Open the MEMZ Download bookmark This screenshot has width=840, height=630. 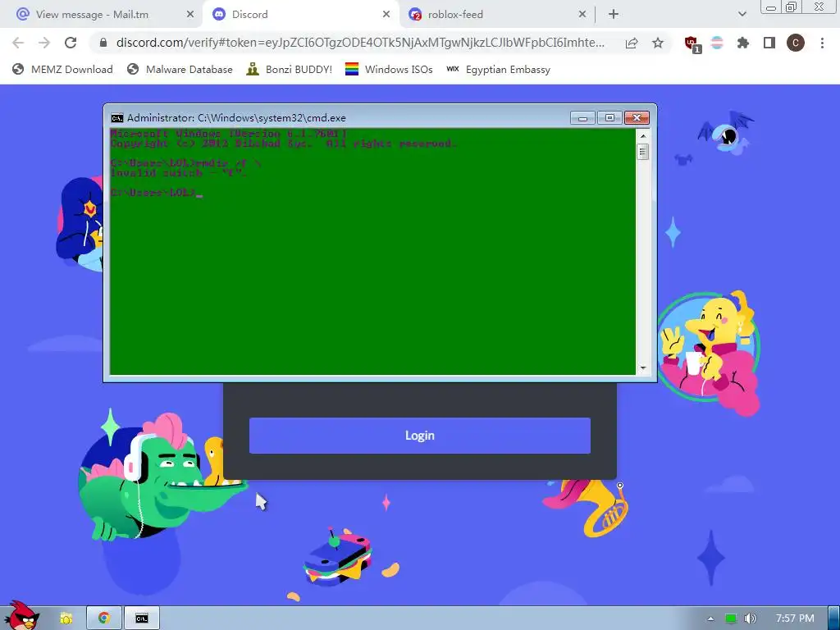coord(62,70)
